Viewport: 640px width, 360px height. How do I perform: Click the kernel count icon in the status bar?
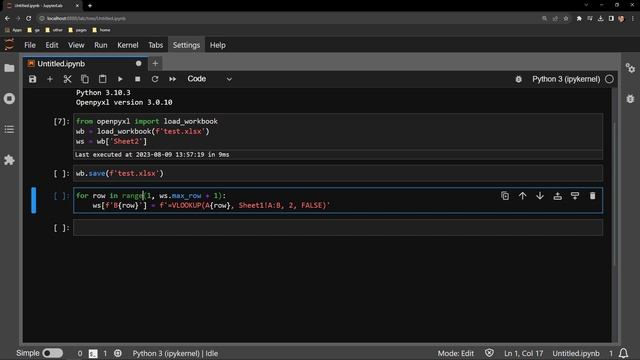118,353
